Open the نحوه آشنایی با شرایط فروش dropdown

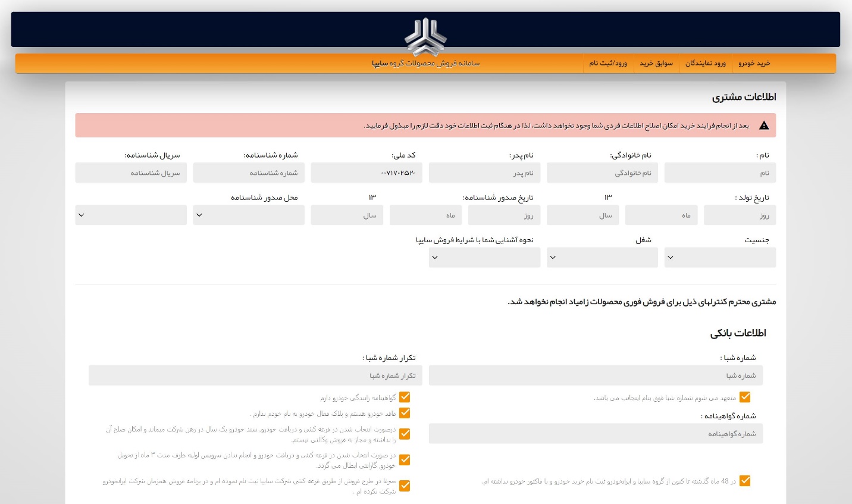pyautogui.click(x=484, y=257)
